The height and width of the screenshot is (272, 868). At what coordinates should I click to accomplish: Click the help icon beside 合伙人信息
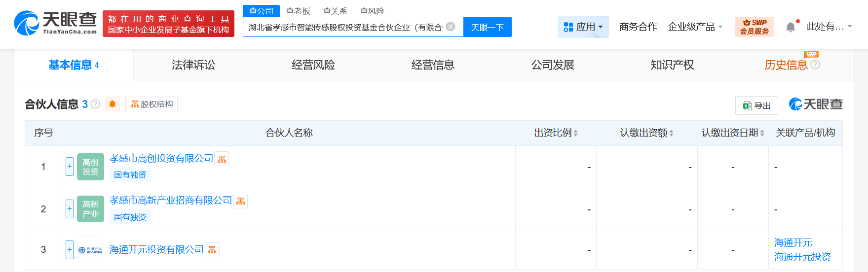click(x=96, y=104)
